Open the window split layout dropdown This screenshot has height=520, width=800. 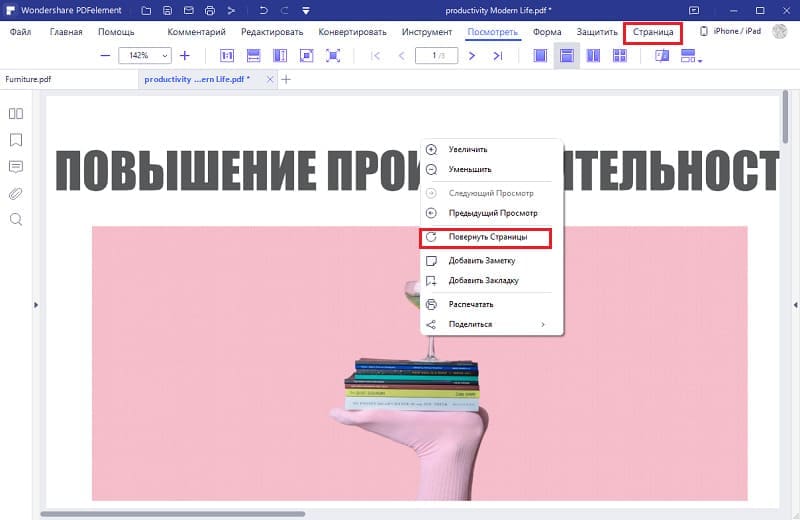[x=691, y=56]
